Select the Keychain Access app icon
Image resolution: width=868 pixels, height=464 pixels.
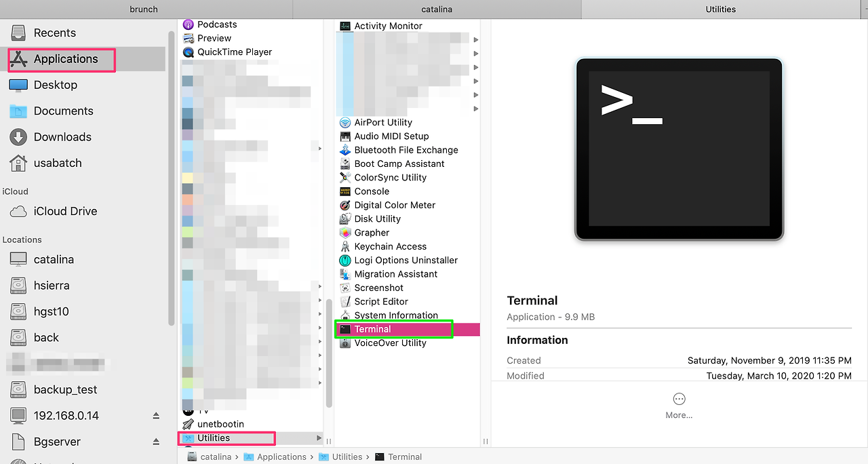[344, 246]
